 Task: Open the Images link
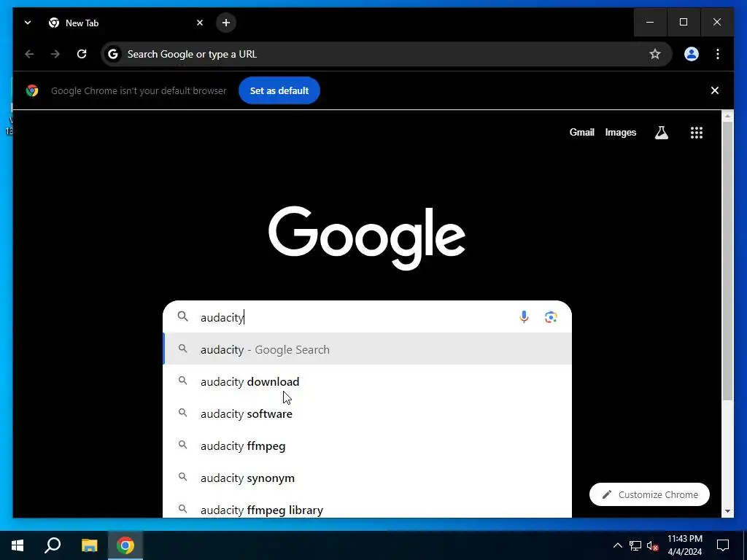tap(620, 133)
